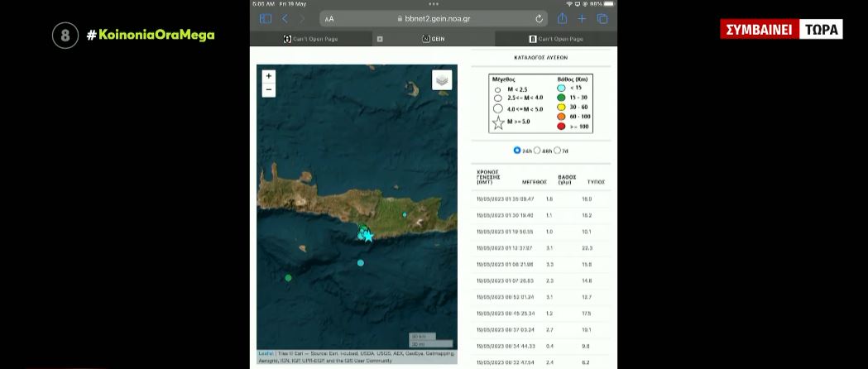Select the 48h radio button
This screenshot has width=868, height=369.
pos(537,150)
